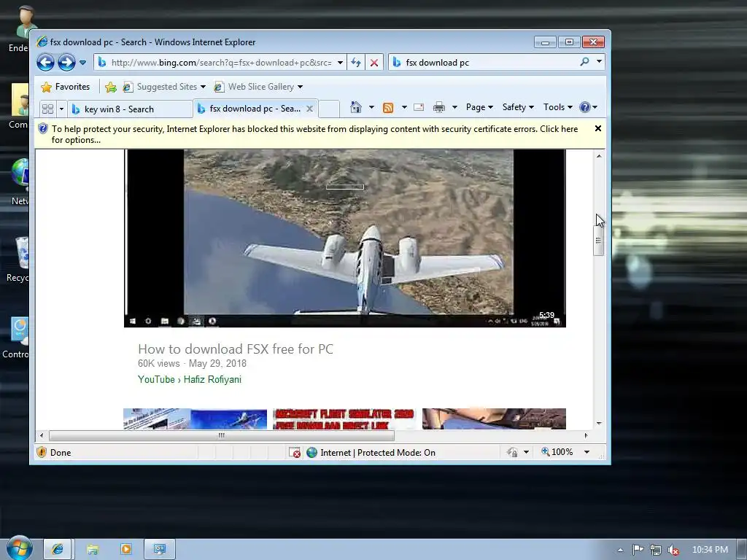Dismiss the security information bar
This screenshot has height=560, width=747.
598,128
